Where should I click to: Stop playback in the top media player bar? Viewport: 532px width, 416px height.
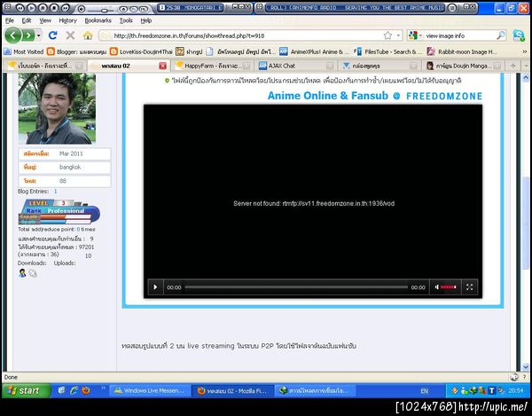(x=53, y=8)
